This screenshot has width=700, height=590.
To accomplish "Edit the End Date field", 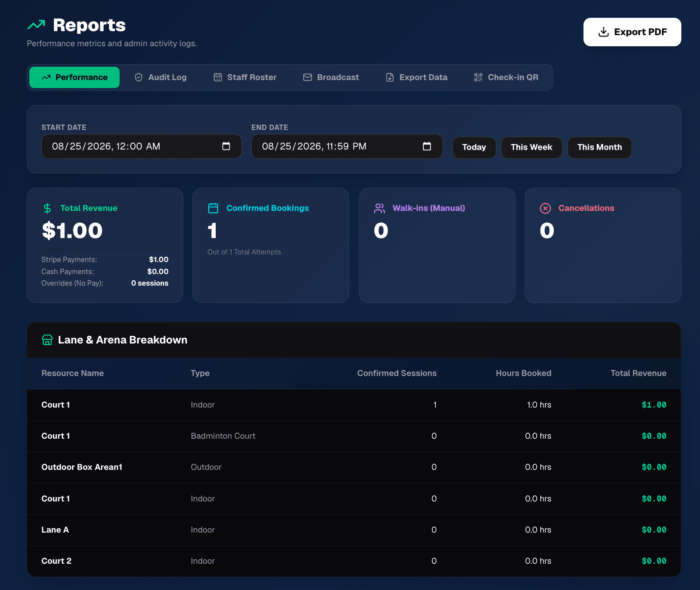I will point(347,146).
